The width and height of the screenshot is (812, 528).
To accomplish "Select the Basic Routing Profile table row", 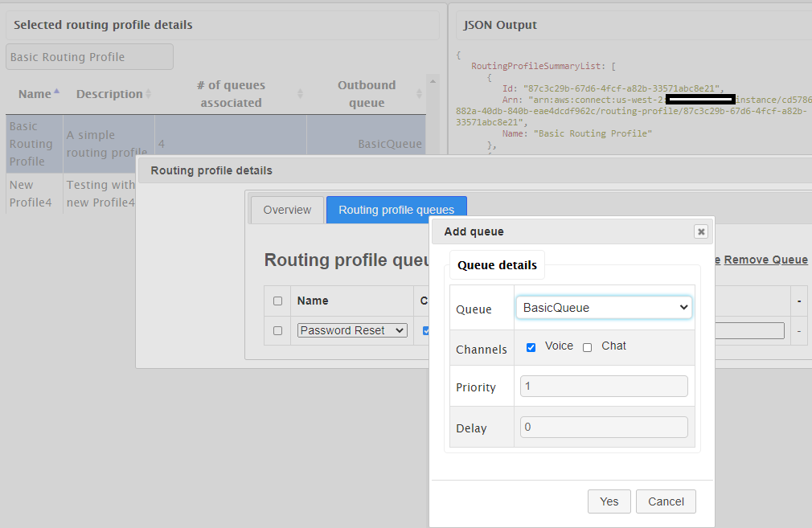I will pyautogui.click(x=216, y=143).
